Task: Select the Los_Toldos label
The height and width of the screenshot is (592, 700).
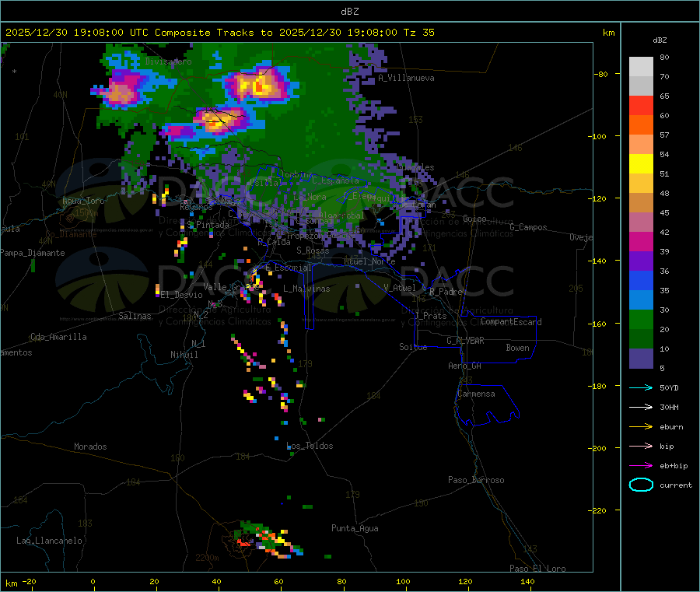Action: (310, 446)
